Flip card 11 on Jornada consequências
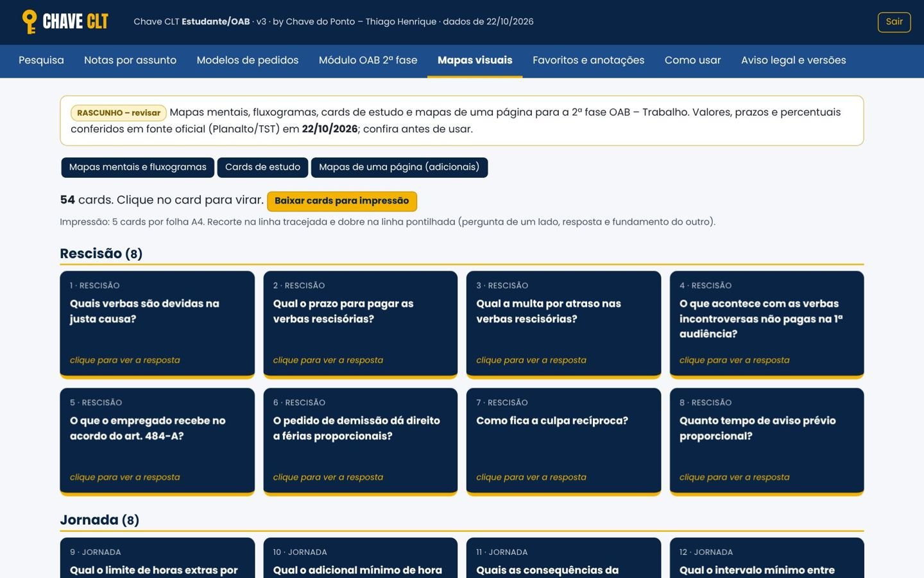Viewport: 924px width, 578px height. (x=563, y=558)
